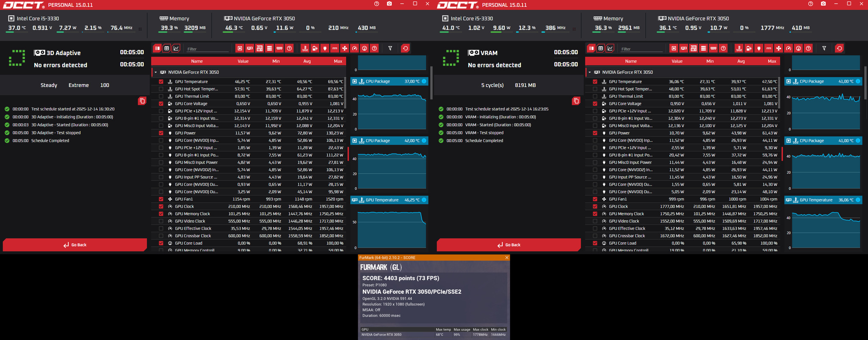The width and height of the screenshot is (868, 340).
Task: Uncheck GPU Power in 3D Adaptive window
Action: [x=161, y=133]
